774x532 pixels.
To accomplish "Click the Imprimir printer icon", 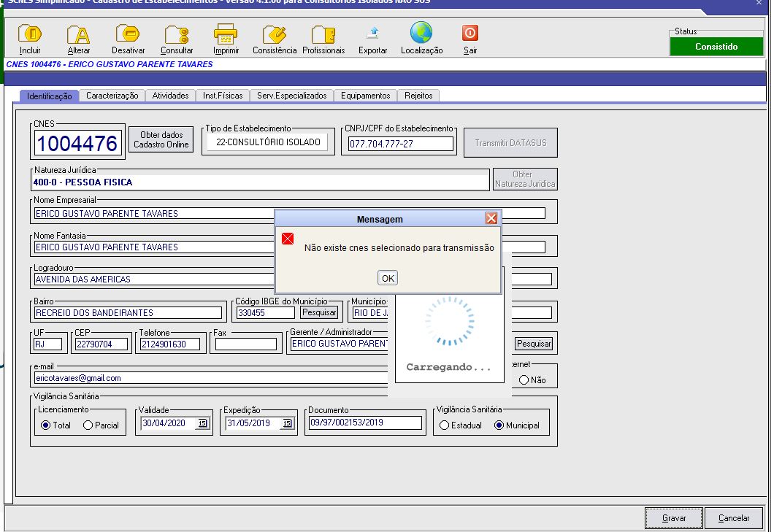I will coord(226,34).
